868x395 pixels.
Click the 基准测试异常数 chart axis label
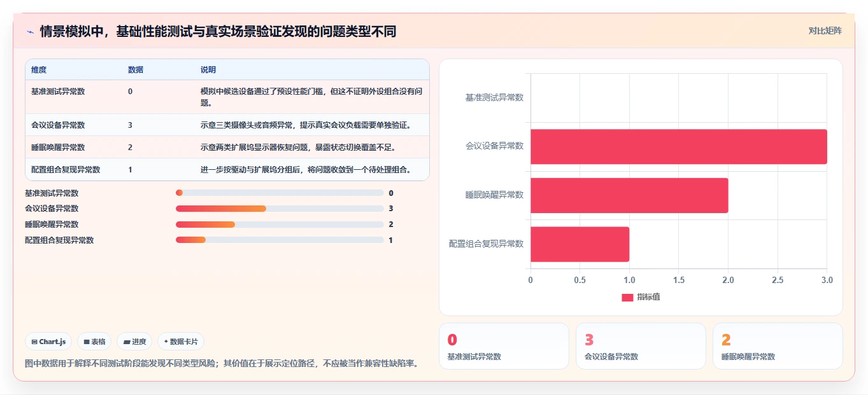(494, 97)
